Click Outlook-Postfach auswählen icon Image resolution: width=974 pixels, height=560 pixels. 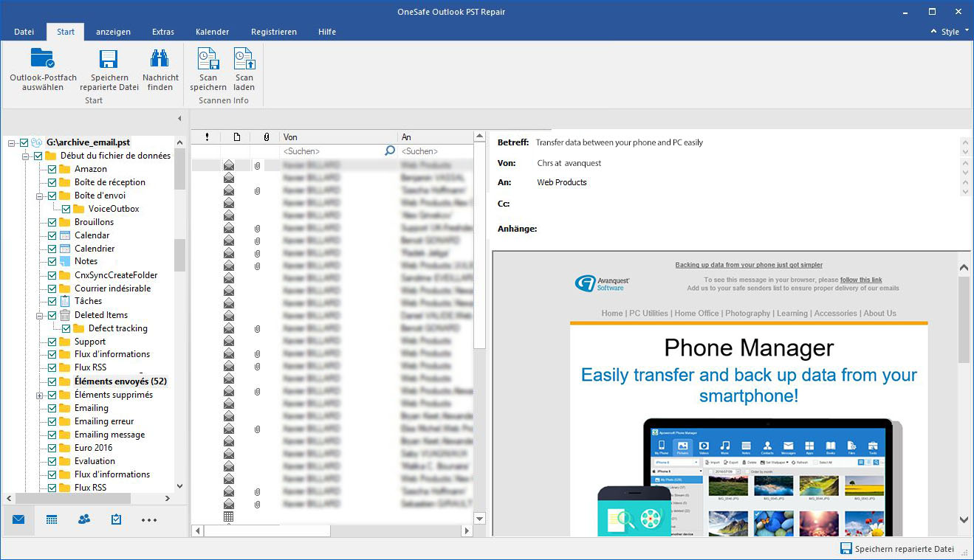43,58
